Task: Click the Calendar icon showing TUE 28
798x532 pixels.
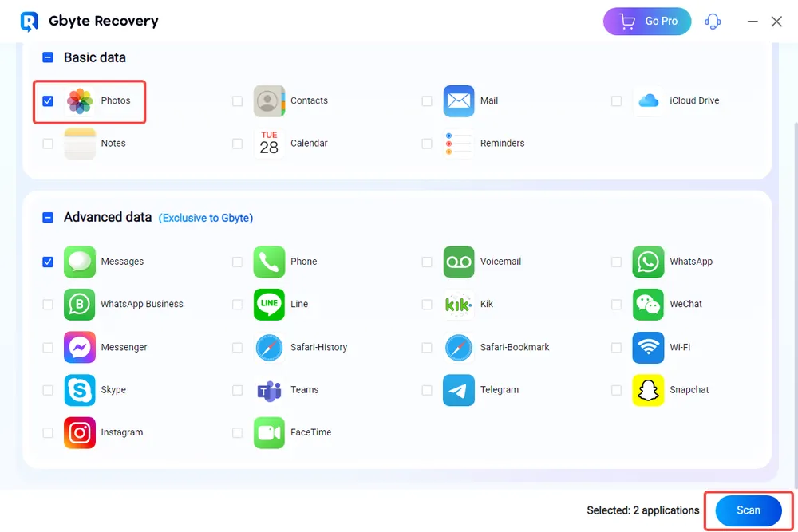Action: (269, 144)
